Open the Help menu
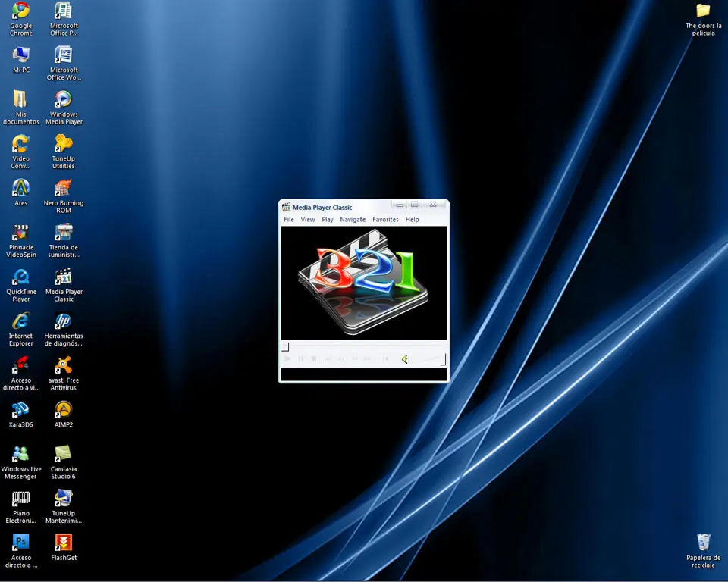The image size is (728, 582). click(x=413, y=220)
